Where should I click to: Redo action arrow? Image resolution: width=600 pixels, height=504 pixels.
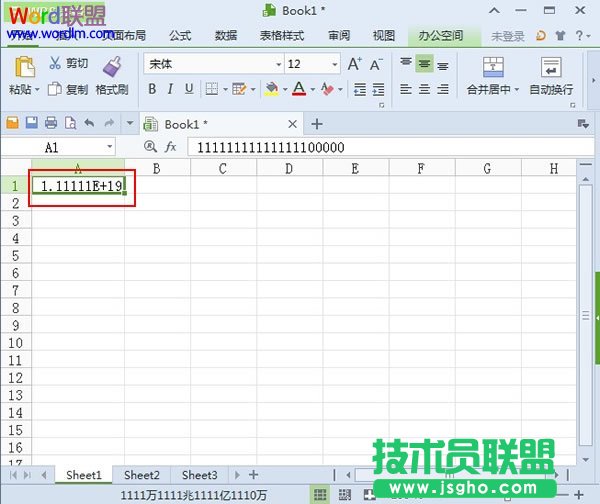tap(109, 123)
